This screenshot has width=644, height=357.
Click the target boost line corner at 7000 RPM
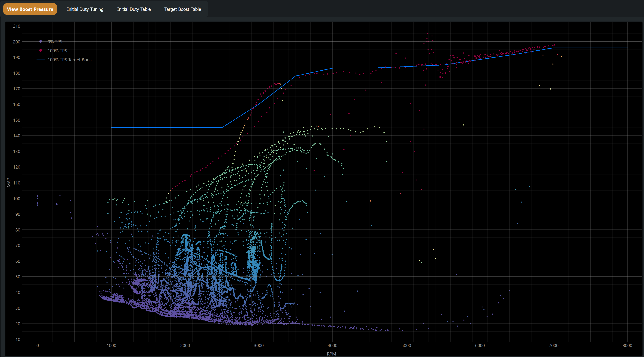(553, 48)
